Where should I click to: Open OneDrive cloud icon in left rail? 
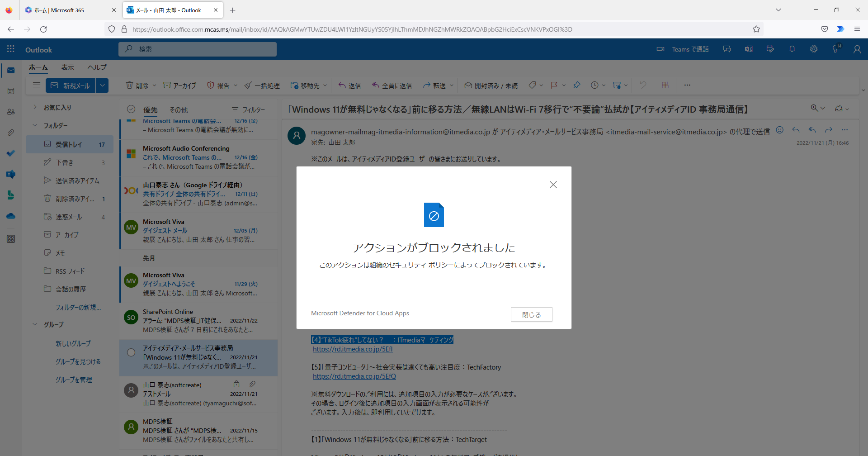(11, 216)
